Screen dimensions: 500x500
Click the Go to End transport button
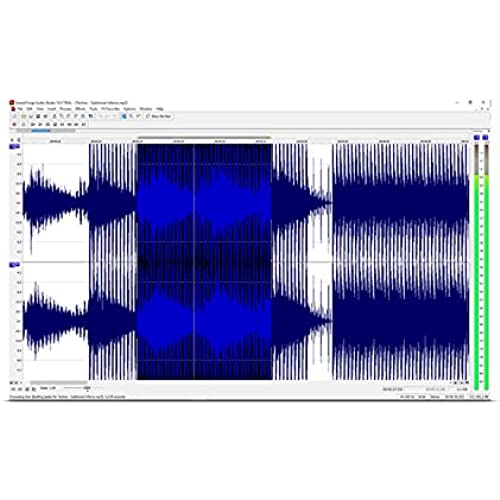tap(83, 124)
